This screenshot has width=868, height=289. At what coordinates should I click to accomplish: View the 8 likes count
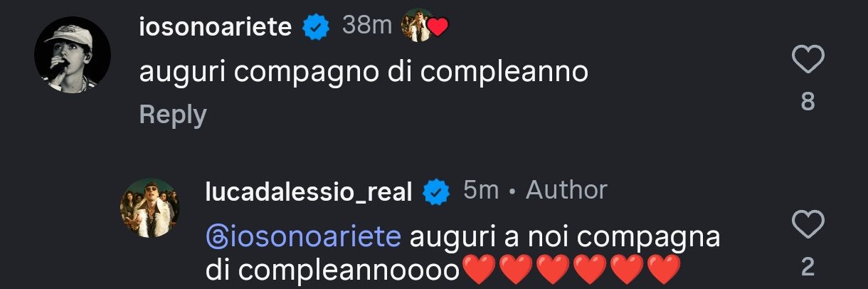[808, 103]
